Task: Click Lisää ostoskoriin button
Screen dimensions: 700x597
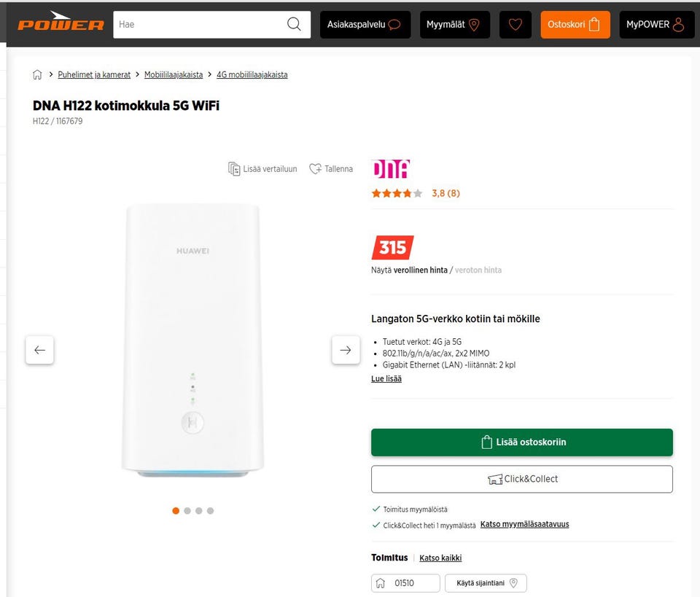Action: (522, 442)
